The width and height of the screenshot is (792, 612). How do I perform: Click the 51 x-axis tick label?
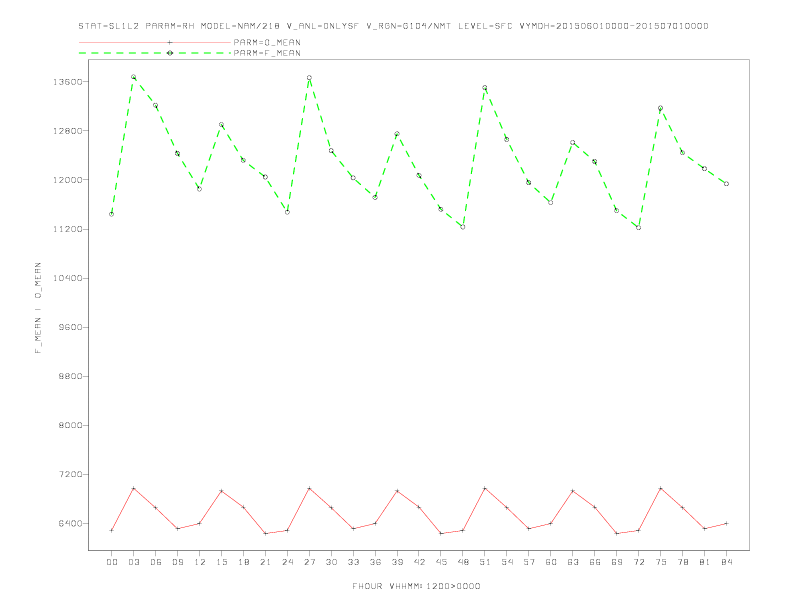point(485,562)
